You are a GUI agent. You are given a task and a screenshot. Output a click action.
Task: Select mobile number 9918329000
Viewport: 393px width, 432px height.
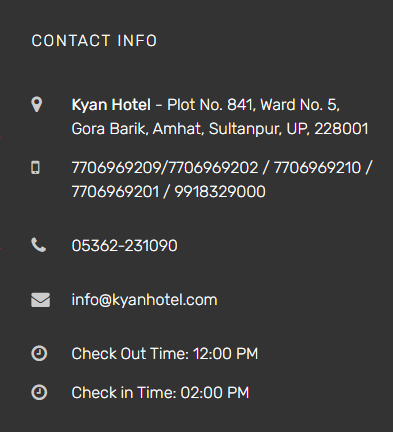coord(220,192)
